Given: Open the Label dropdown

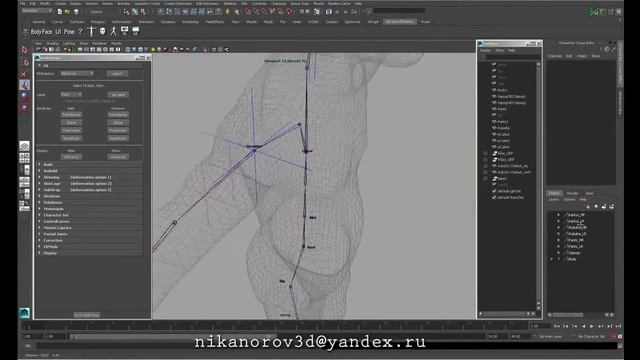Looking at the screenshot, I should (71, 94).
